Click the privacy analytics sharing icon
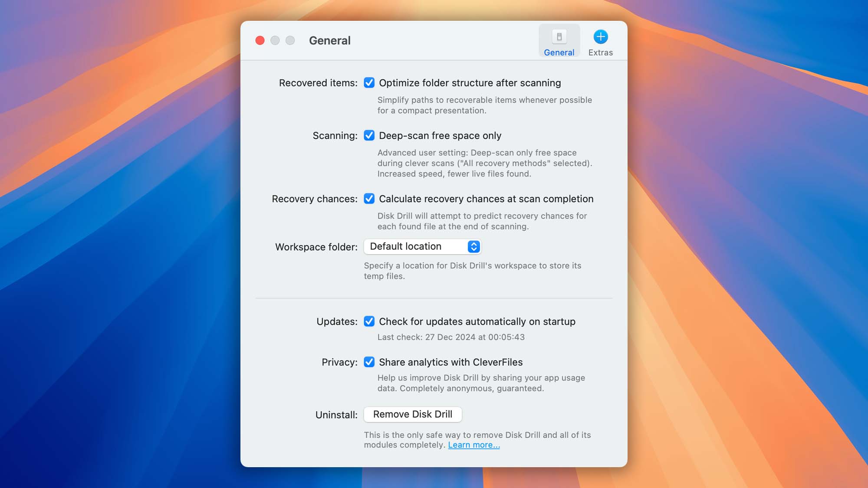The width and height of the screenshot is (868, 488). [369, 362]
